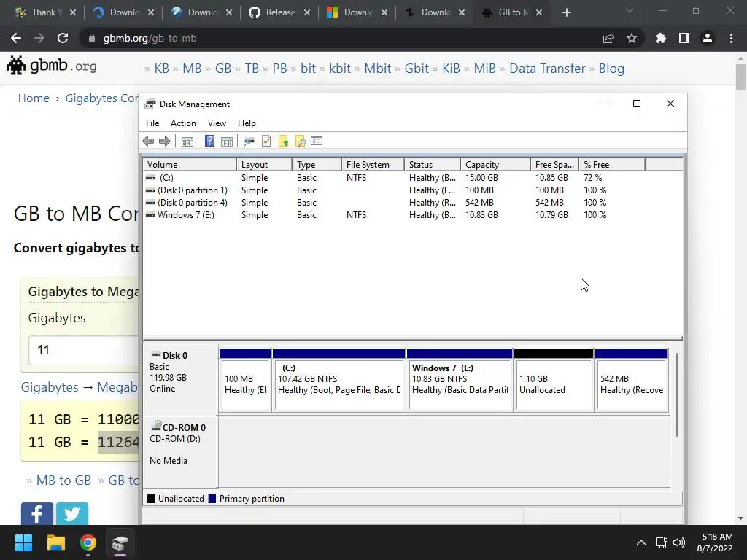Open the Data Transfer link on gbmb
This screenshot has width=747, height=560.
(x=547, y=69)
